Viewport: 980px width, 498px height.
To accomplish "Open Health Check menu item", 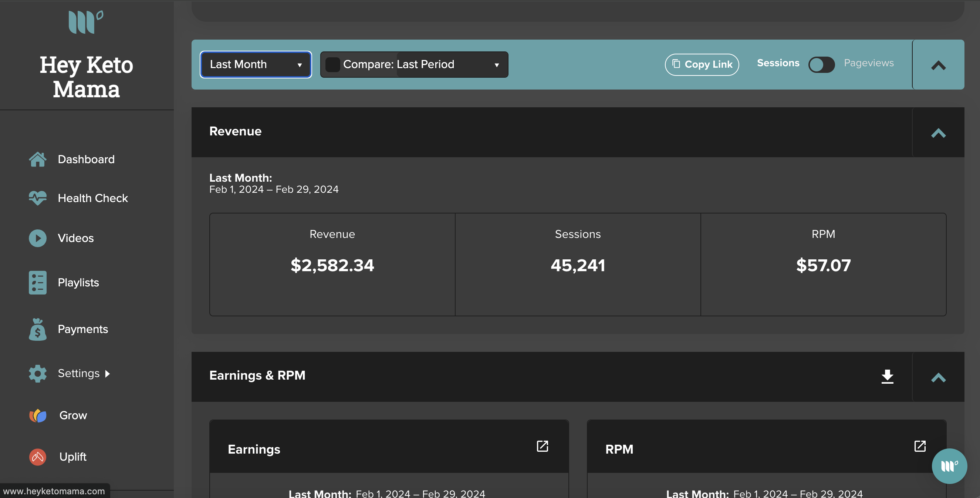I will [93, 198].
